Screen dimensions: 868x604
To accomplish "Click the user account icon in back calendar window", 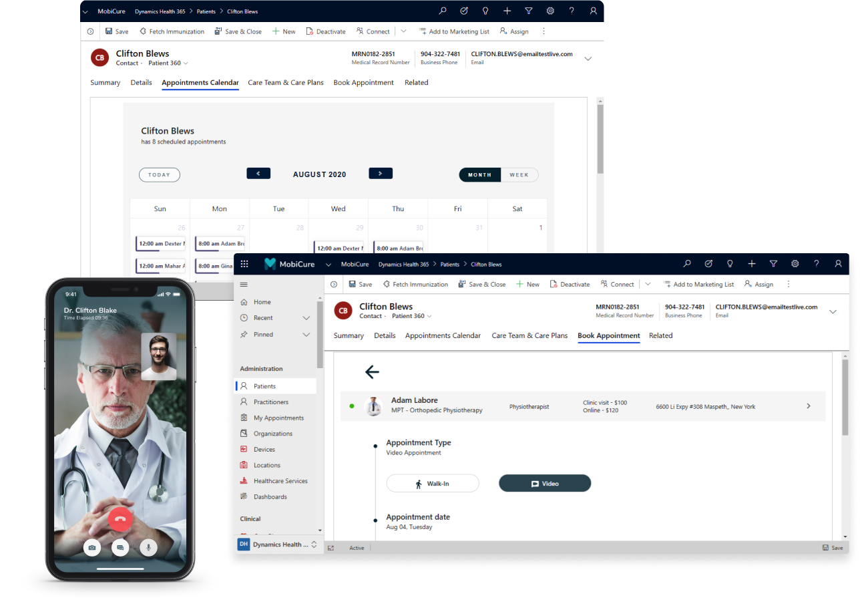I will 593,11.
